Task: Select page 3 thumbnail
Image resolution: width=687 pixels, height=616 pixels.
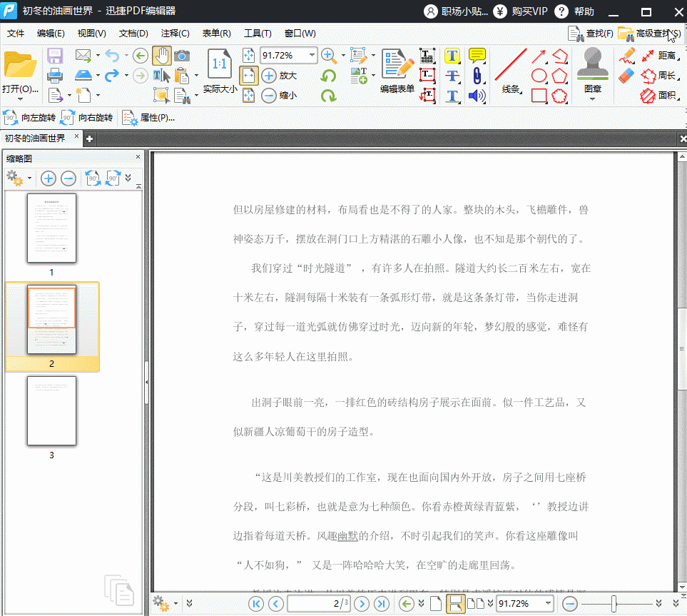Action: pos(51,411)
